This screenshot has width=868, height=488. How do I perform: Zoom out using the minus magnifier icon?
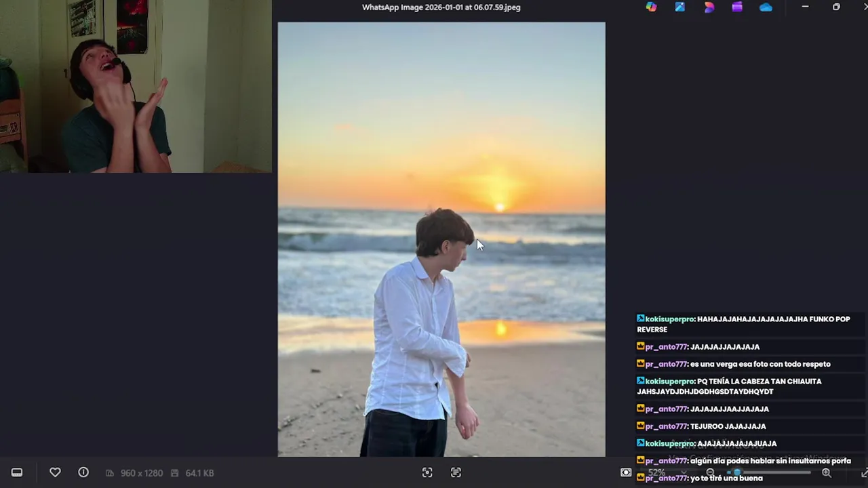tap(710, 472)
